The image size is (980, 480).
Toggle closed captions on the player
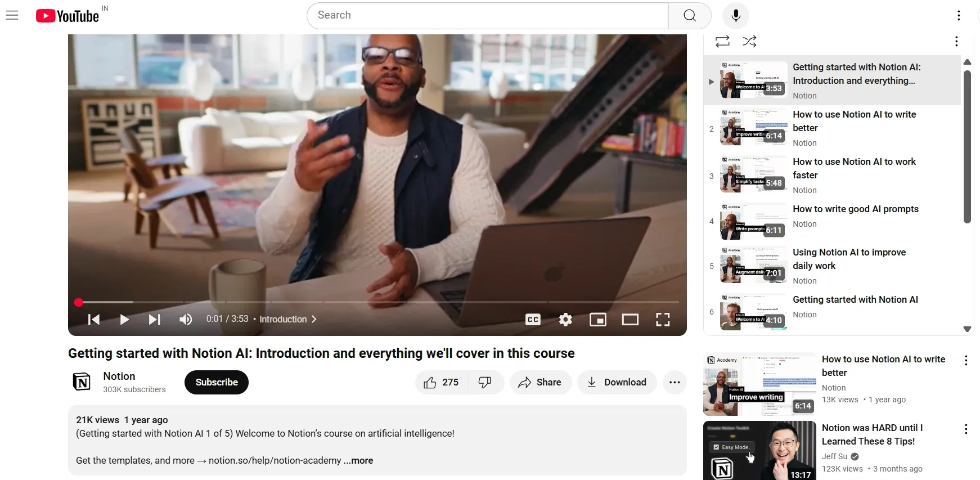(533, 320)
